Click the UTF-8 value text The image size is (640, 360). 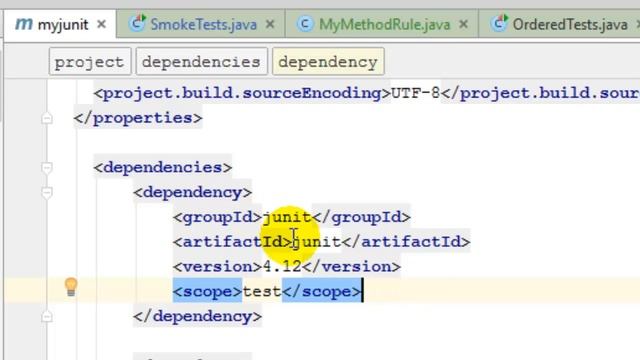[x=416, y=93]
